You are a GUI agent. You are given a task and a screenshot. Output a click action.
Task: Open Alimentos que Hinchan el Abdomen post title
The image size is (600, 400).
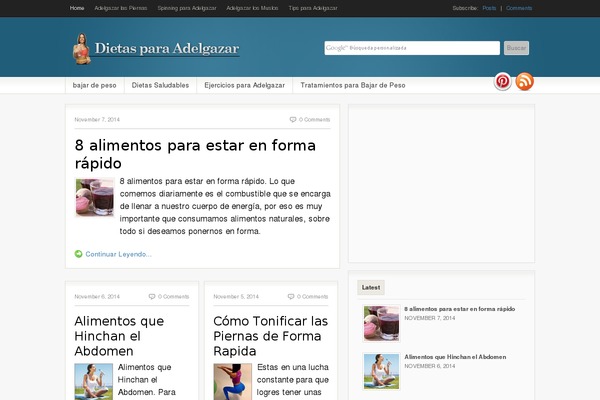[119, 336]
